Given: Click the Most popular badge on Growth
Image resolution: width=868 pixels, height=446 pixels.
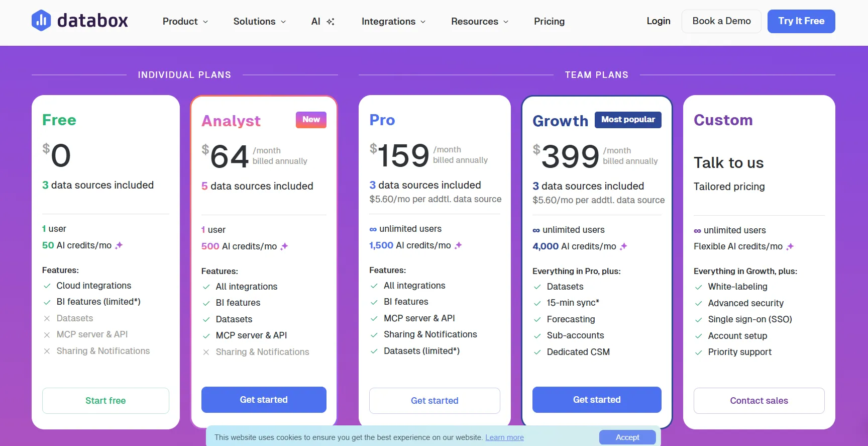Looking at the screenshot, I should (x=628, y=120).
